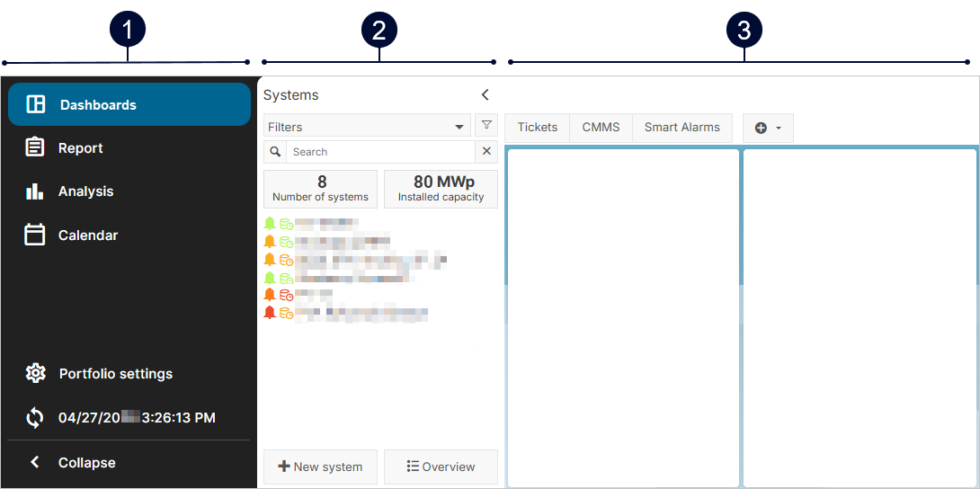Click the refresh sync icon beside timestamp

click(35, 417)
